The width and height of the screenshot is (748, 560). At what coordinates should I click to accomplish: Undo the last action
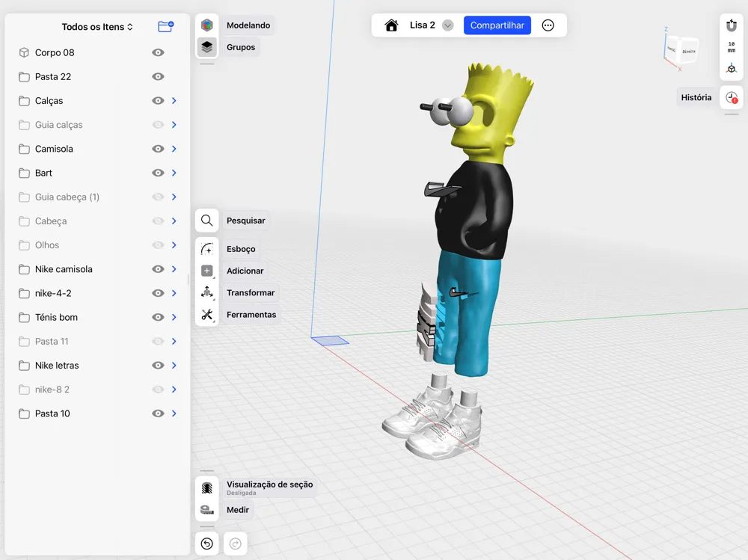206,544
